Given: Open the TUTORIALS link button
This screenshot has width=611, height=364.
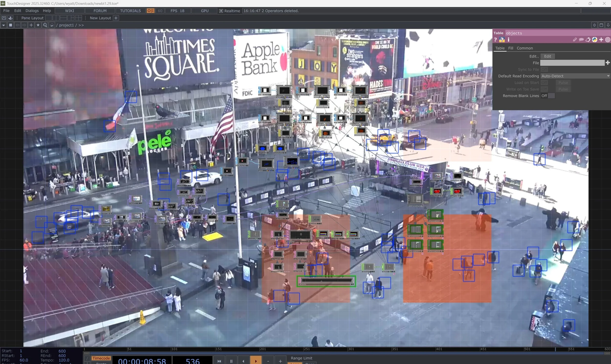Looking at the screenshot, I should [130, 11].
